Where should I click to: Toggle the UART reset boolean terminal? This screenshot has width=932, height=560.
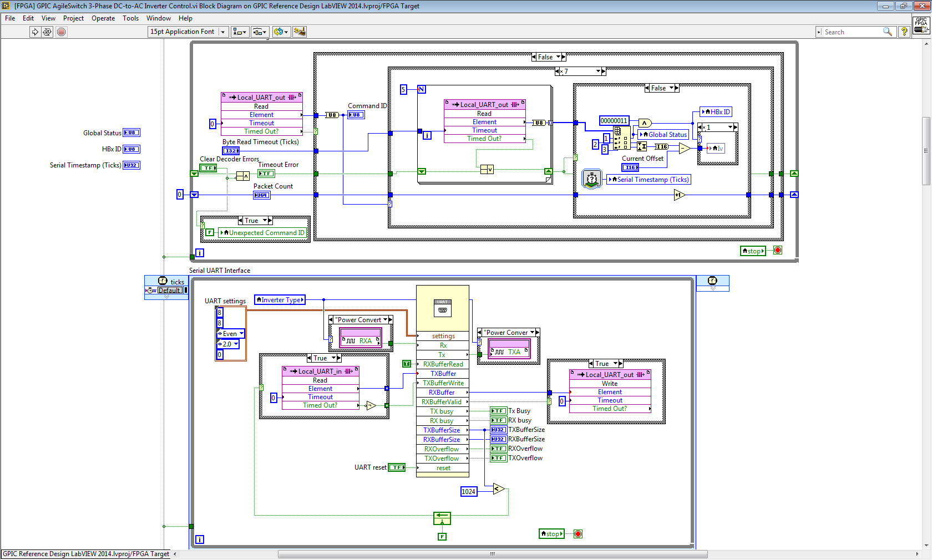click(x=397, y=467)
